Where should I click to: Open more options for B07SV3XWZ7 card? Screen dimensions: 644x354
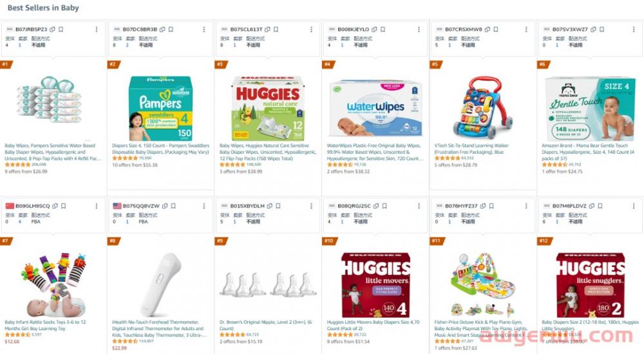pyautogui.click(x=634, y=30)
